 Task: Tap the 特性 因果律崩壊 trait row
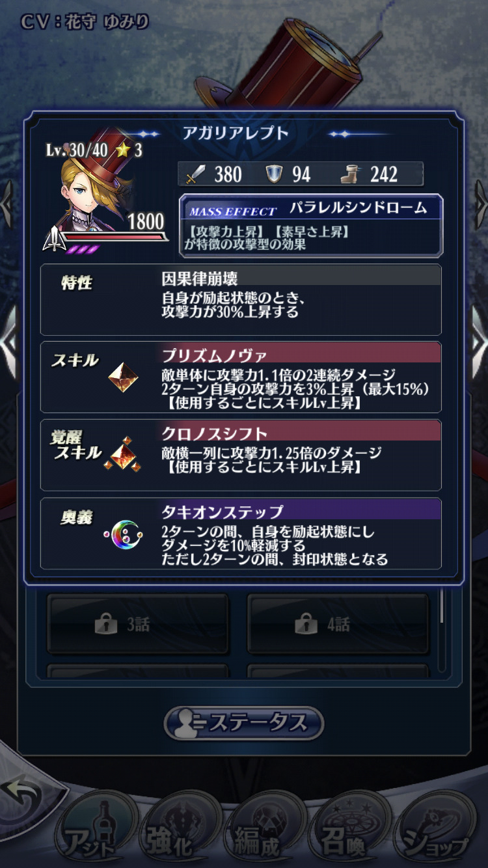pyautogui.click(x=241, y=299)
